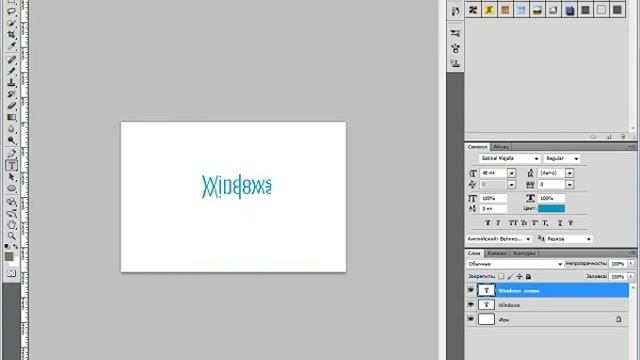Viewport: 640px width, 360px height.
Task: Switch to the Абзац tab
Action: coord(500,147)
